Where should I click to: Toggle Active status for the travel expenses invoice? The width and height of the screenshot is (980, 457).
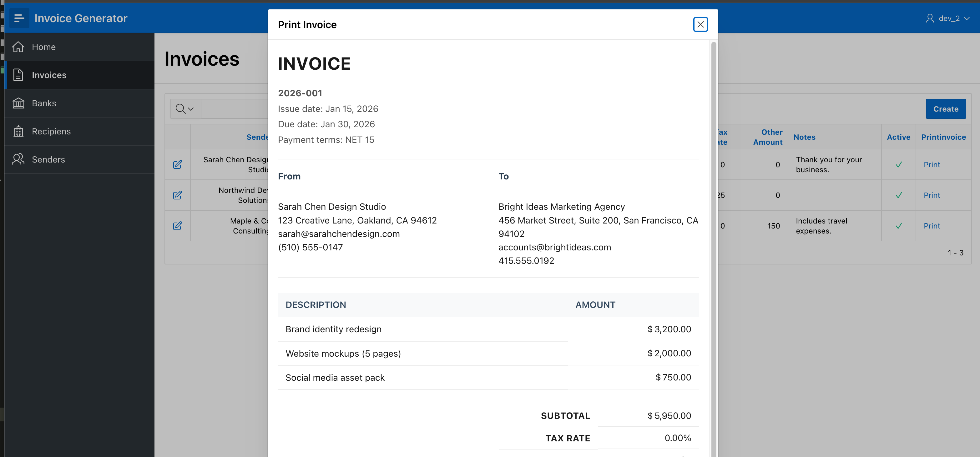click(898, 225)
